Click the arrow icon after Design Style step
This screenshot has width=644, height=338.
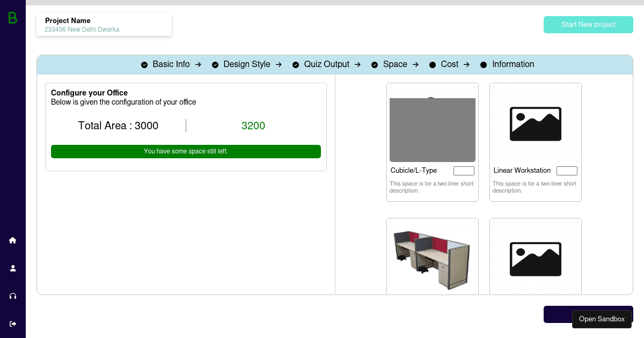tap(279, 64)
